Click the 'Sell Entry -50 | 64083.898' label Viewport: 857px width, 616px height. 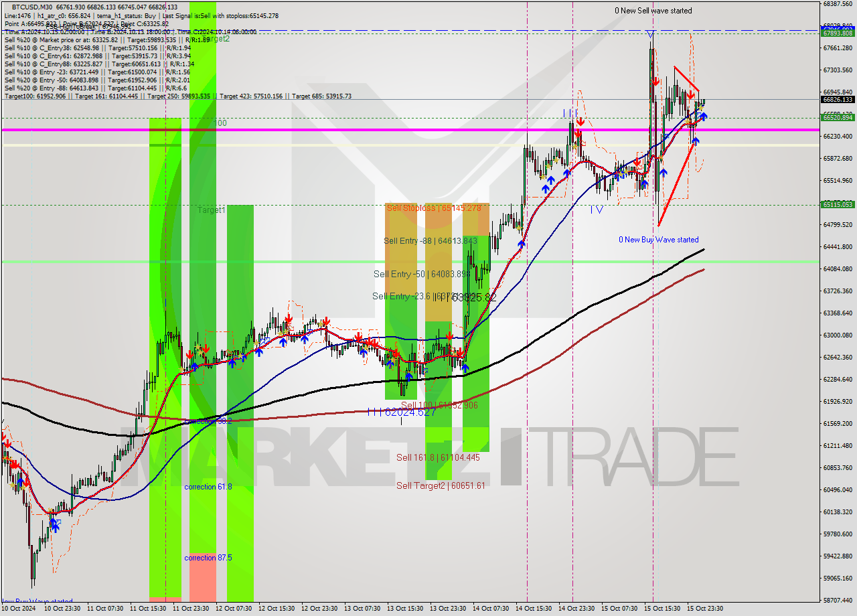tap(420, 274)
